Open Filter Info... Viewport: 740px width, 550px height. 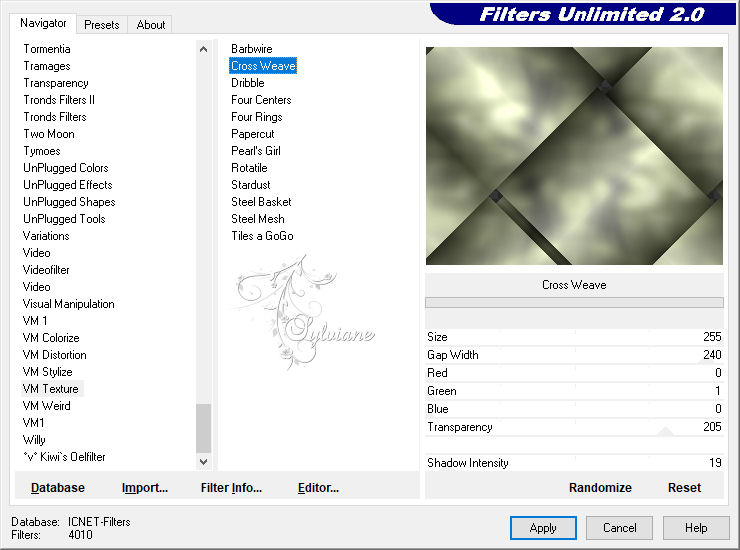tap(231, 488)
